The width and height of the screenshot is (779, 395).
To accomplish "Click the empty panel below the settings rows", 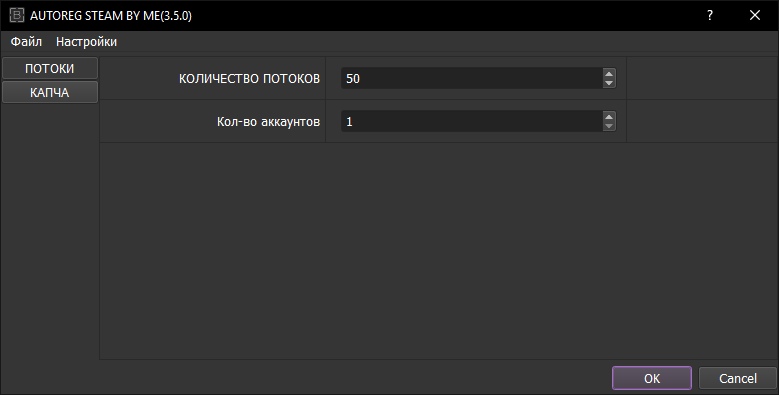I will [439, 251].
